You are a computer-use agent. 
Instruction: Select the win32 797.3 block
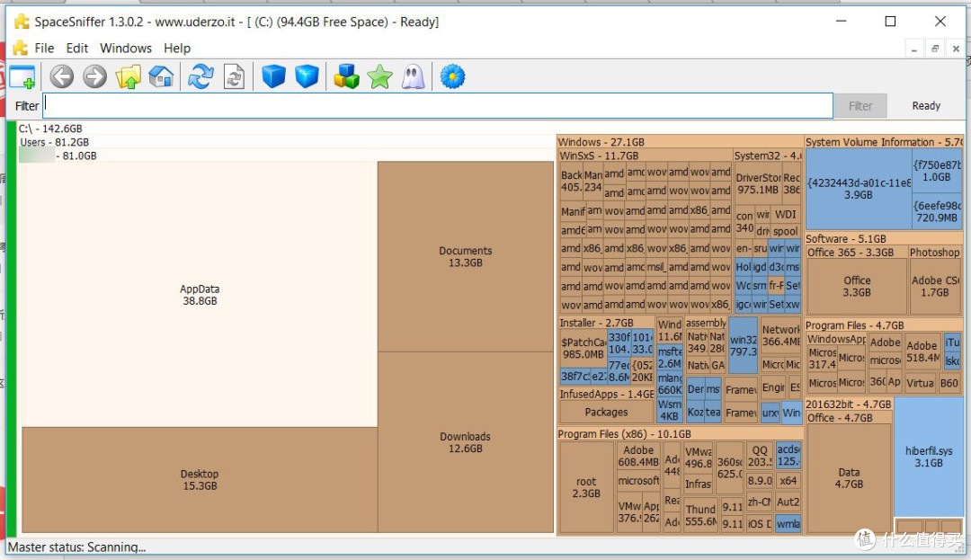click(x=744, y=346)
